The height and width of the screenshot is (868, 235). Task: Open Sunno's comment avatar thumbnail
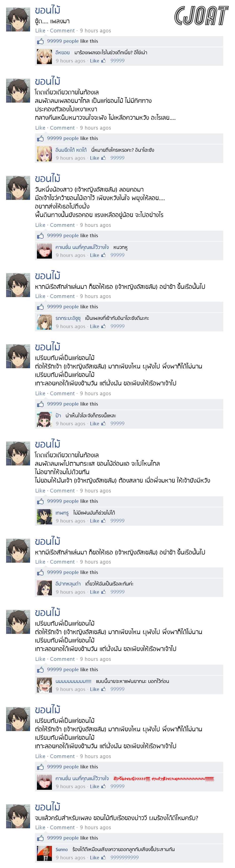click(44, 853)
